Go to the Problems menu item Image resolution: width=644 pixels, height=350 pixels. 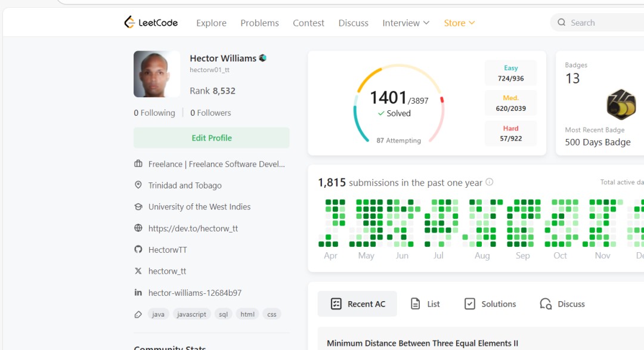[x=259, y=23]
